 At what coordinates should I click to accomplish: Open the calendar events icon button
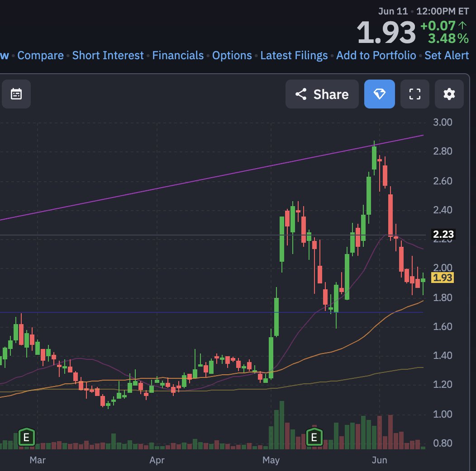(16, 94)
